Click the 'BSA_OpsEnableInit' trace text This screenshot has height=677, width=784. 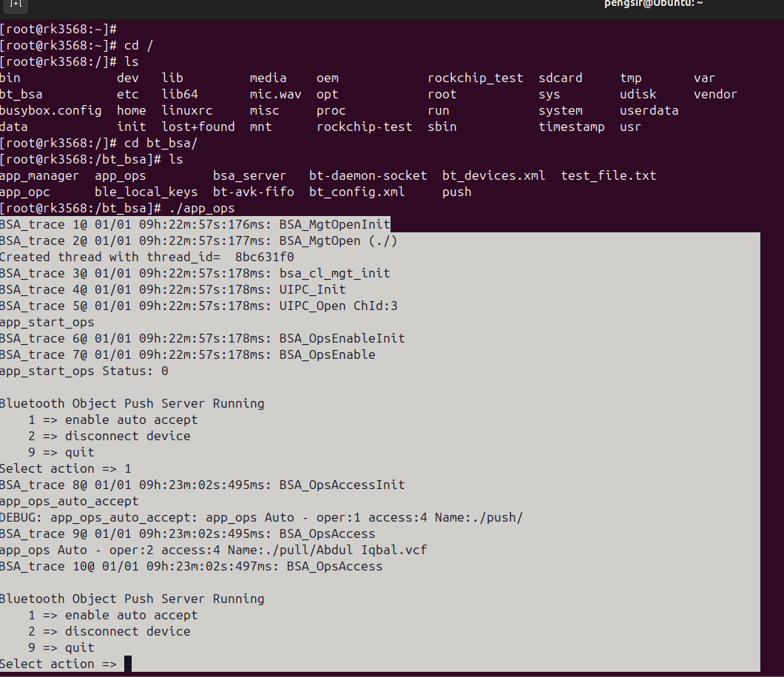(x=342, y=339)
